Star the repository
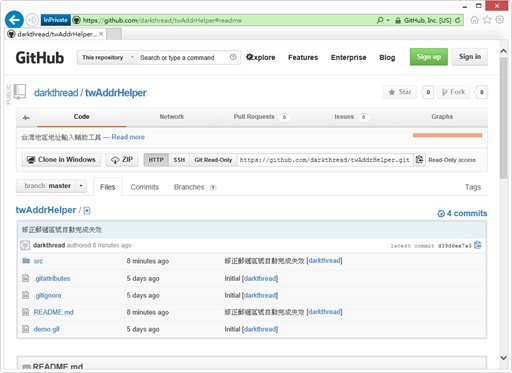The width and height of the screenshot is (512, 373). click(x=400, y=92)
